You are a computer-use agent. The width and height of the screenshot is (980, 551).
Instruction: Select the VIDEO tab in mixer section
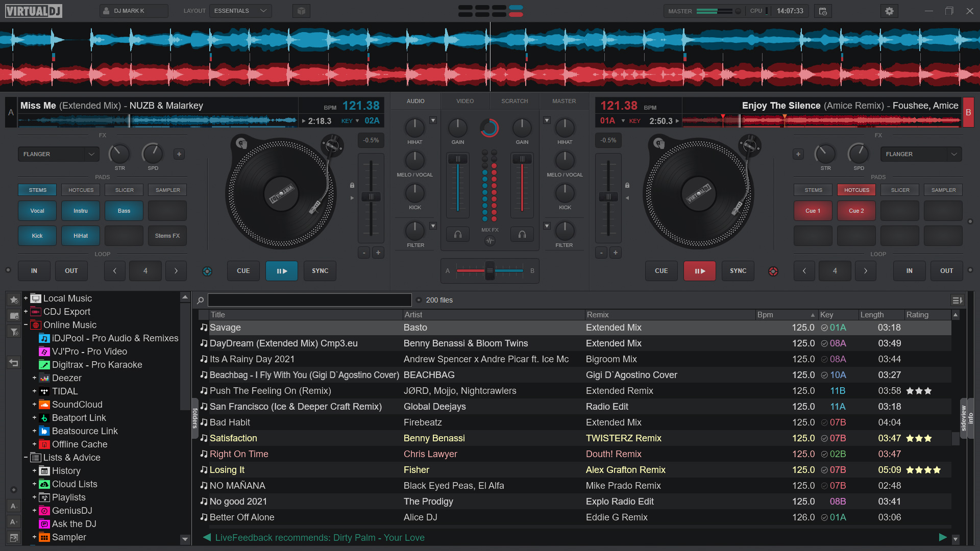[x=465, y=101]
